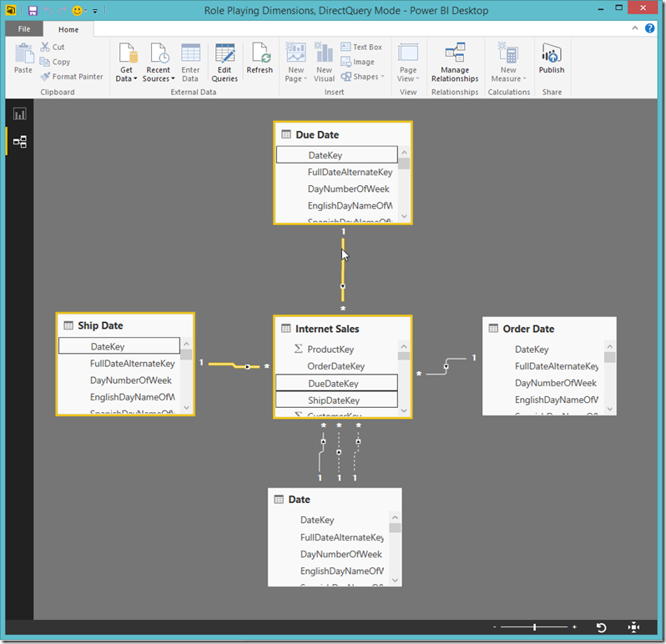Screen dimensions: 666x644
Task: Insert an Image from ribbon
Action: [358, 62]
